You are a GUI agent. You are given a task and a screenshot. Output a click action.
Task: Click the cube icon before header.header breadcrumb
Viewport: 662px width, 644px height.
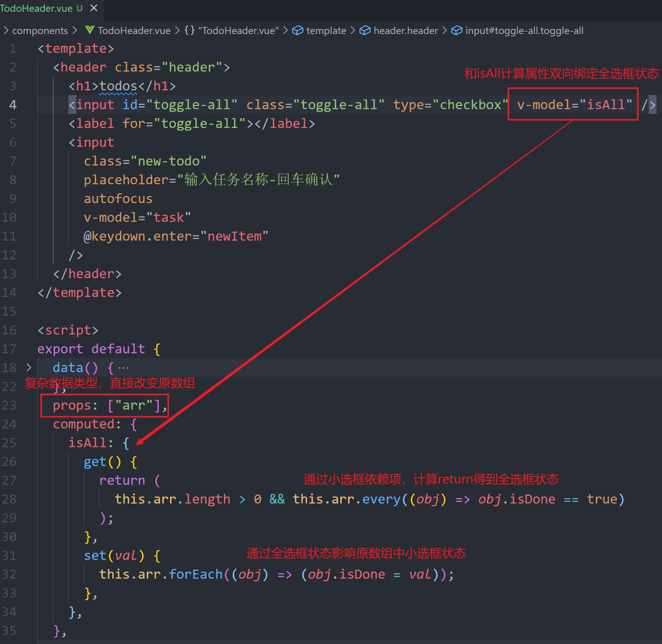pos(365,30)
